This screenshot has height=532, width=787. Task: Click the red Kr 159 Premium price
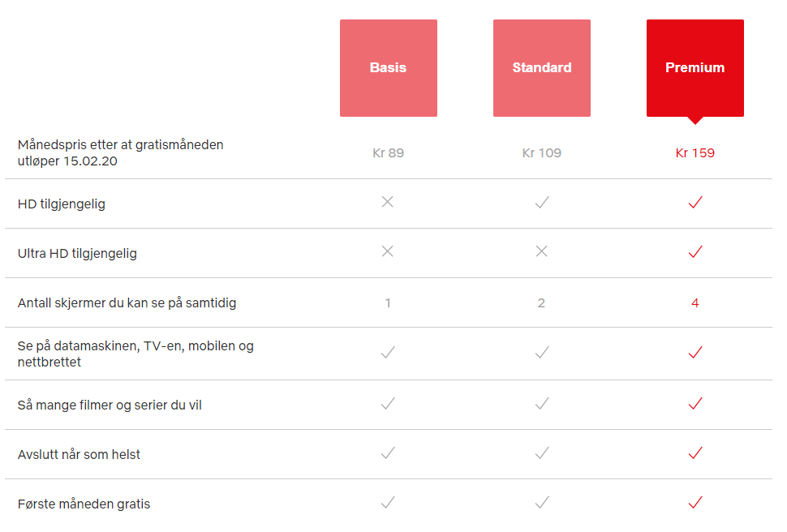click(x=695, y=152)
